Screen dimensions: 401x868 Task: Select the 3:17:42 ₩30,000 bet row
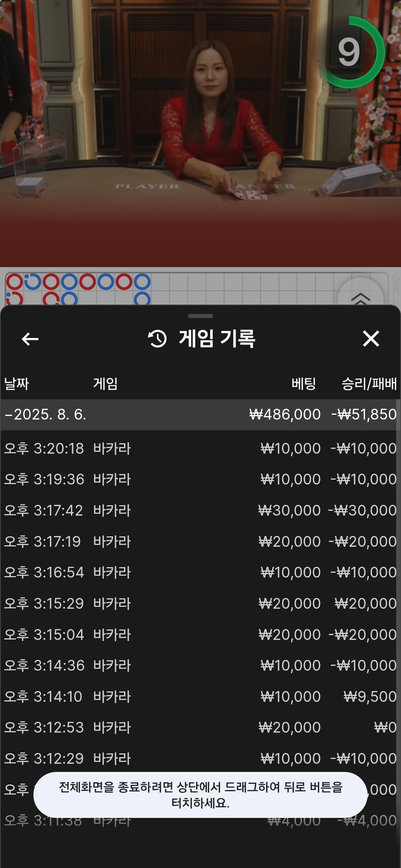click(x=200, y=510)
